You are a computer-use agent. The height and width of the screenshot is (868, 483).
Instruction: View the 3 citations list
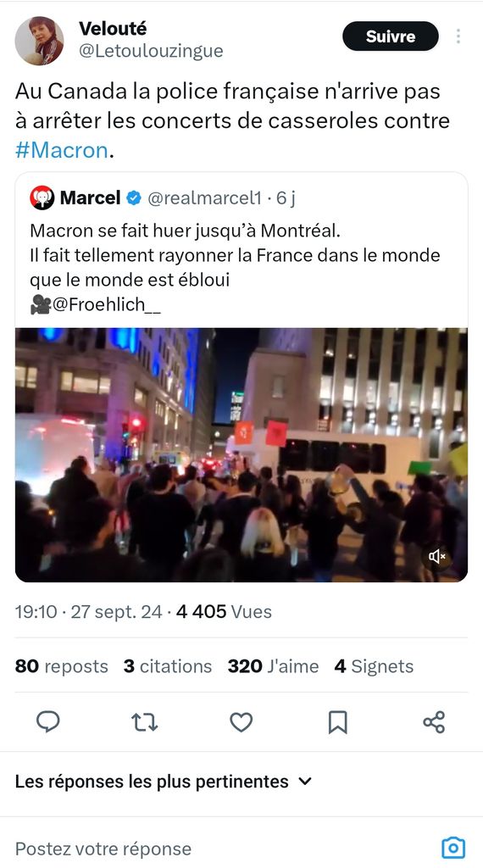click(168, 666)
